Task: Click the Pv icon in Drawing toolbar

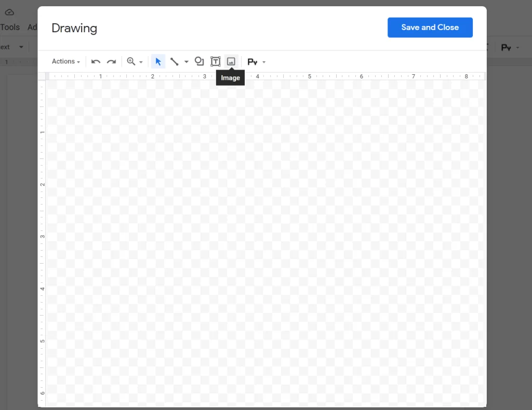Action: (x=252, y=62)
